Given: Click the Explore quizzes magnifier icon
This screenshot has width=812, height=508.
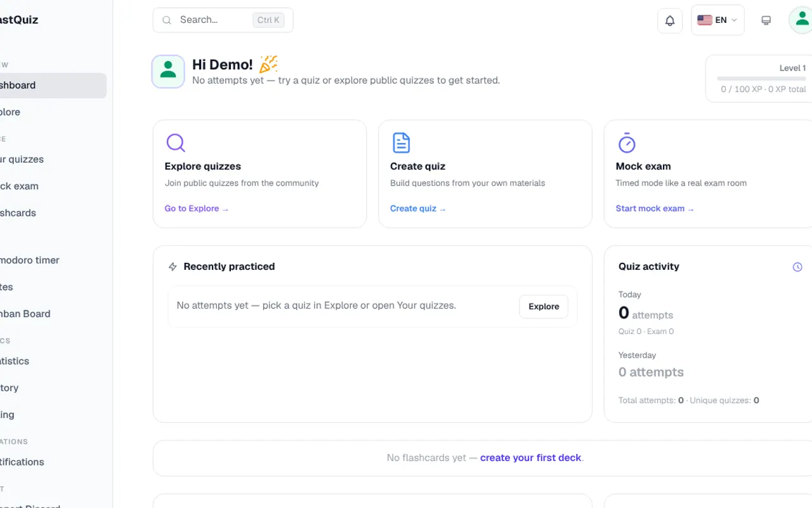Looking at the screenshot, I should tap(176, 143).
